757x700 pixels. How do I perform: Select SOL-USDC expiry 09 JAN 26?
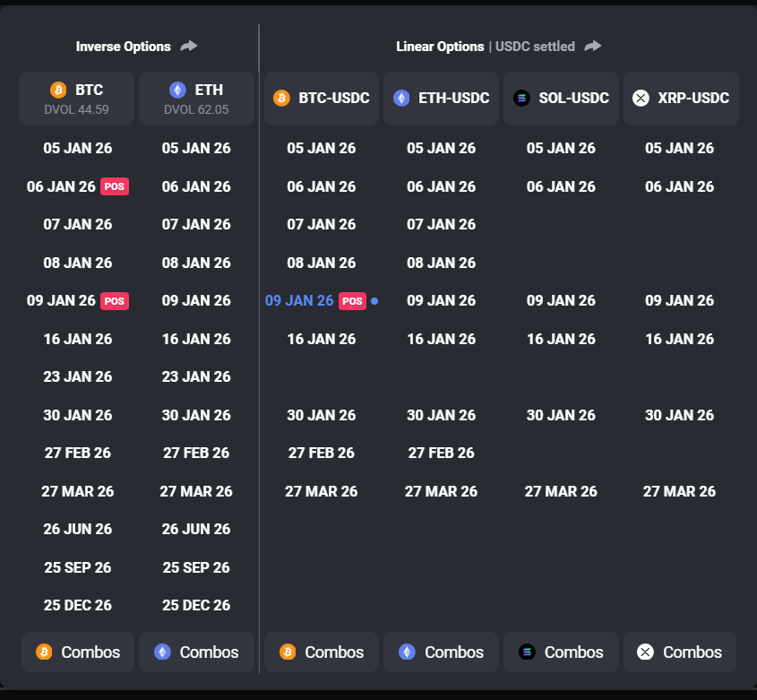561,300
